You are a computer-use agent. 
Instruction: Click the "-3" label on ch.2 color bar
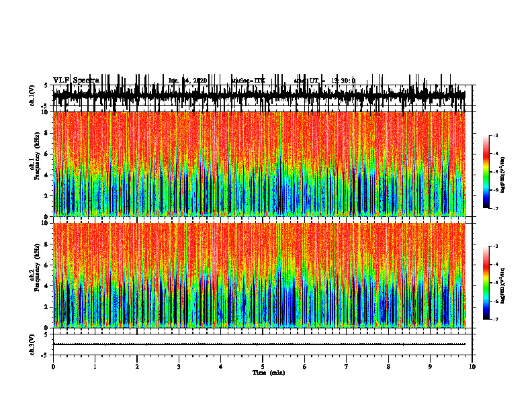[x=495, y=246]
